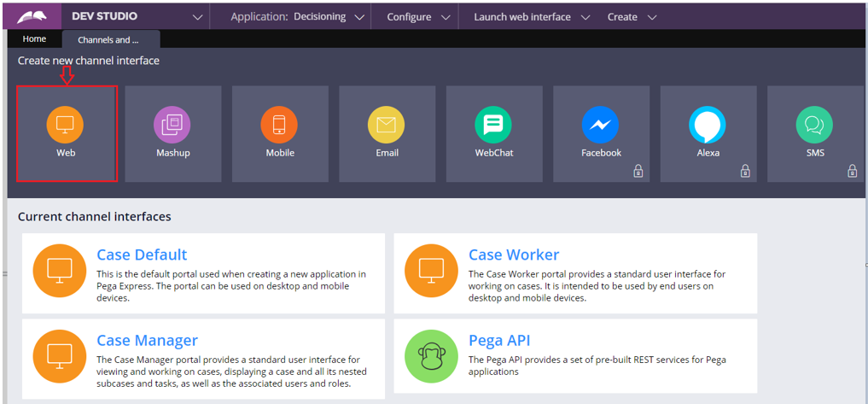Screen dimensions: 868x404
Task: Open the Pega API link
Action: [499, 340]
